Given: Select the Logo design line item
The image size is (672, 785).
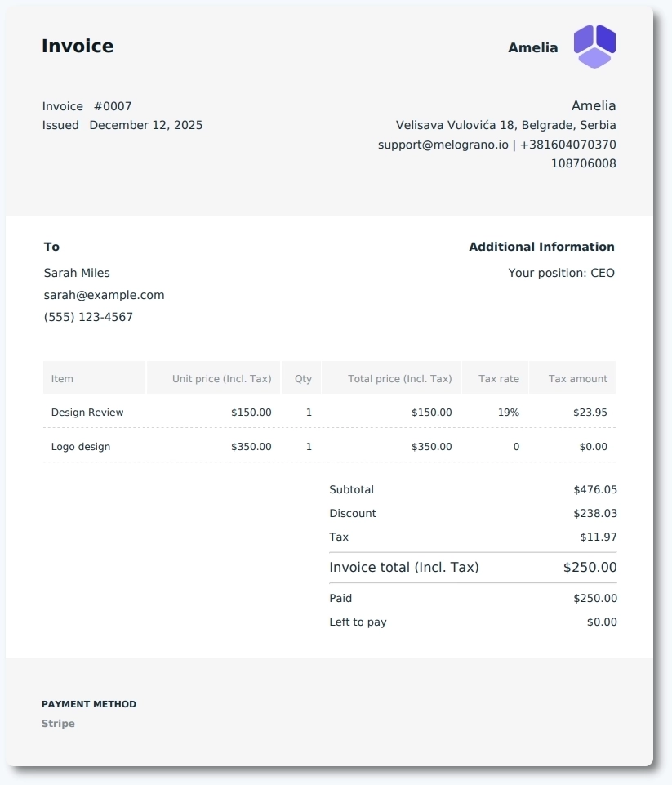Looking at the screenshot, I should coord(79,447).
